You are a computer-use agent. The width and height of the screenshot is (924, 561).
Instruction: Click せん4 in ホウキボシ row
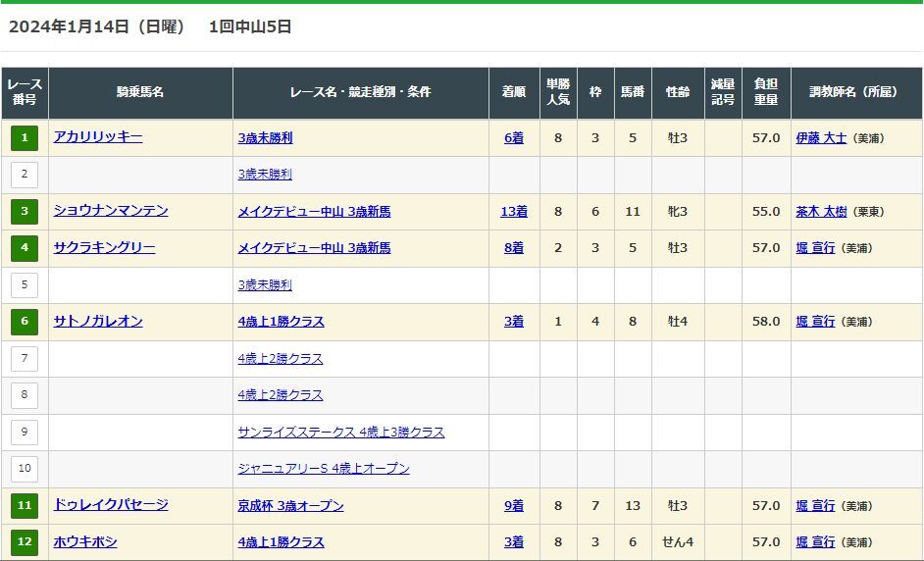pyautogui.click(x=678, y=541)
